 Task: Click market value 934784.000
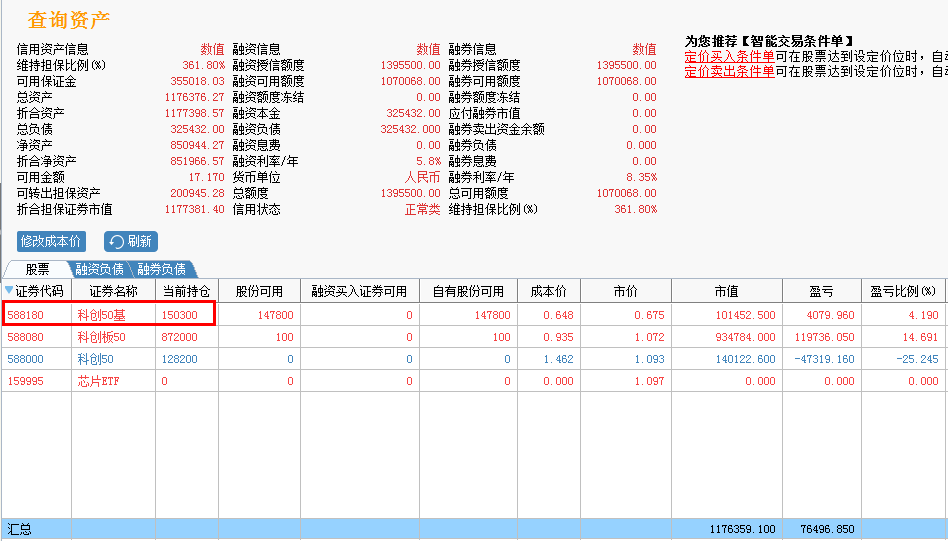[x=745, y=337]
